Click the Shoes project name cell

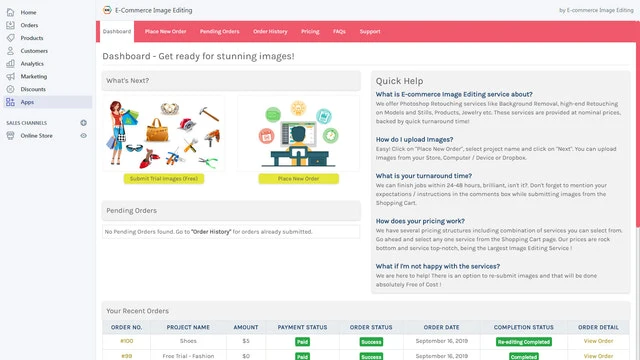click(x=188, y=341)
